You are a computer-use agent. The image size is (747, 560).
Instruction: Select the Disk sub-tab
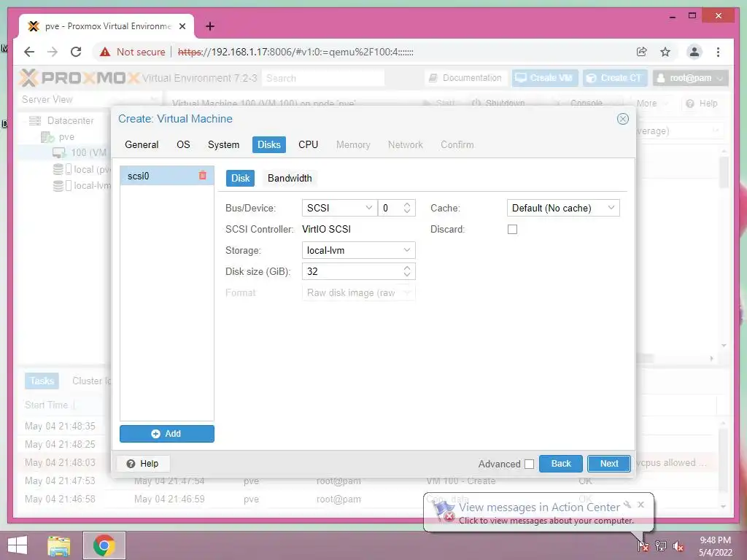(x=240, y=178)
